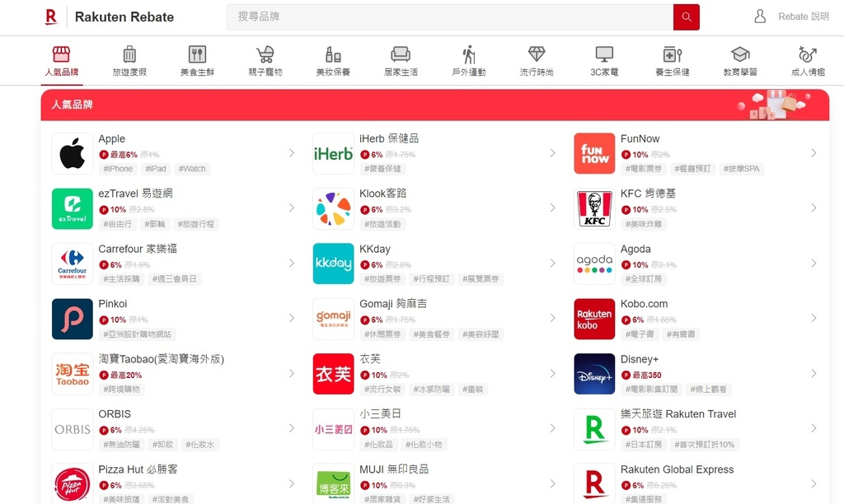Open the Disney+ brand logo
844x504 pixels.
tap(594, 374)
